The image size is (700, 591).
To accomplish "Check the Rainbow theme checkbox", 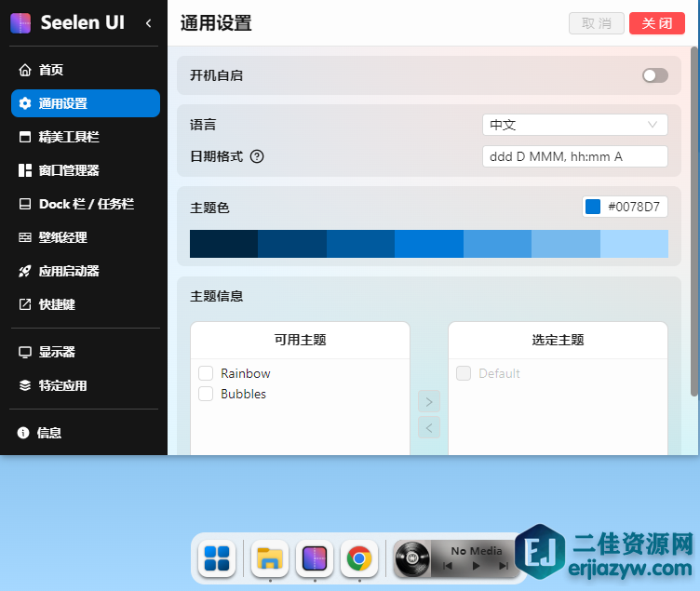I will [206, 373].
